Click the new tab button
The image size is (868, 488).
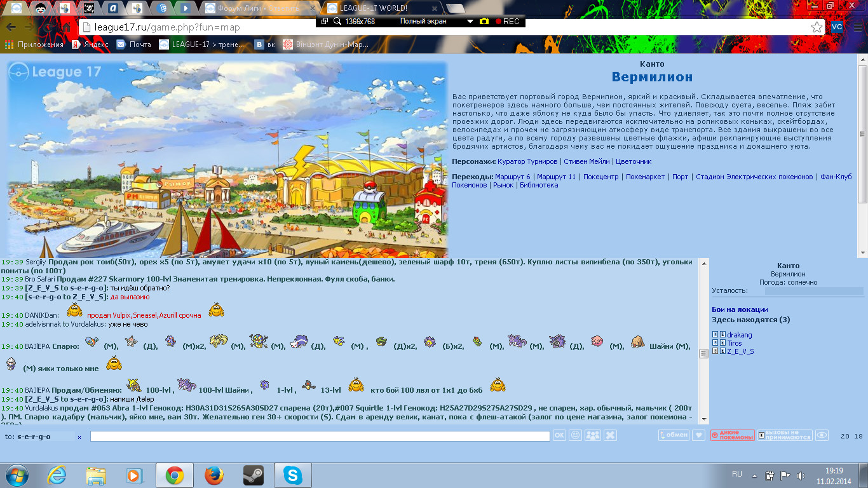click(x=455, y=8)
